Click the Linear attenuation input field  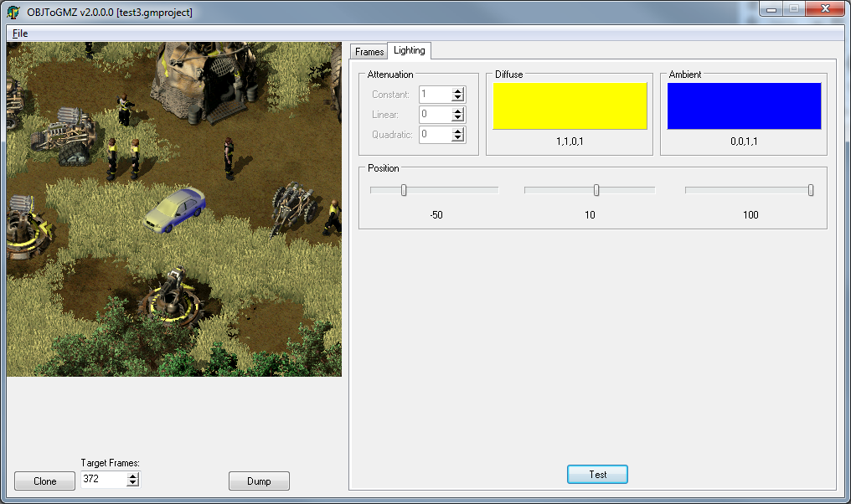[x=436, y=115]
